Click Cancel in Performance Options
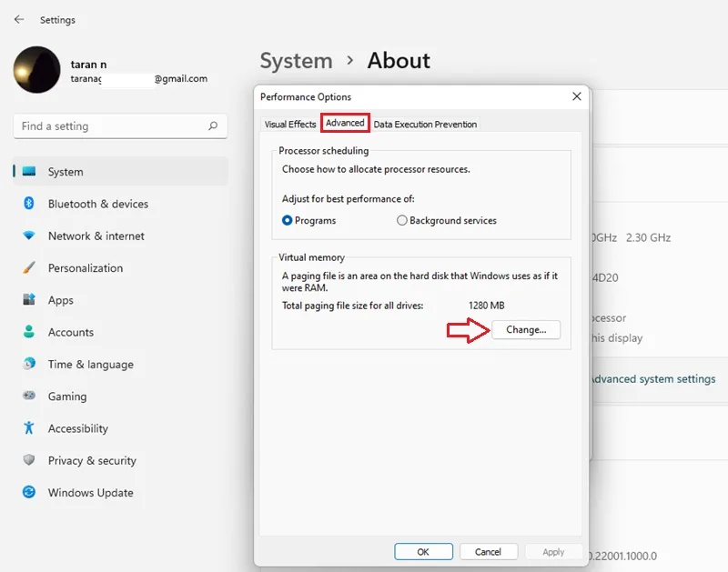The image size is (728, 572). [488, 552]
